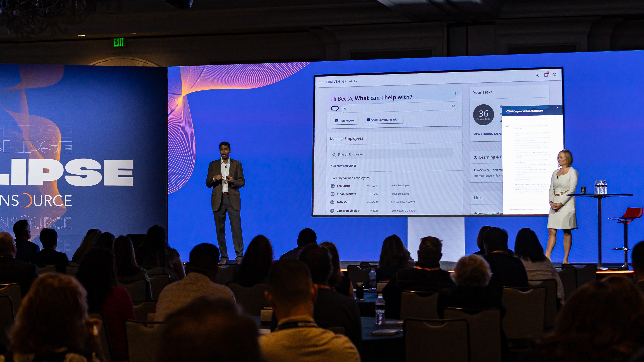Click Ethan Beckett ID ending 3212
Screen dimensions: 644x362
pyautogui.click(x=372, y=194)
